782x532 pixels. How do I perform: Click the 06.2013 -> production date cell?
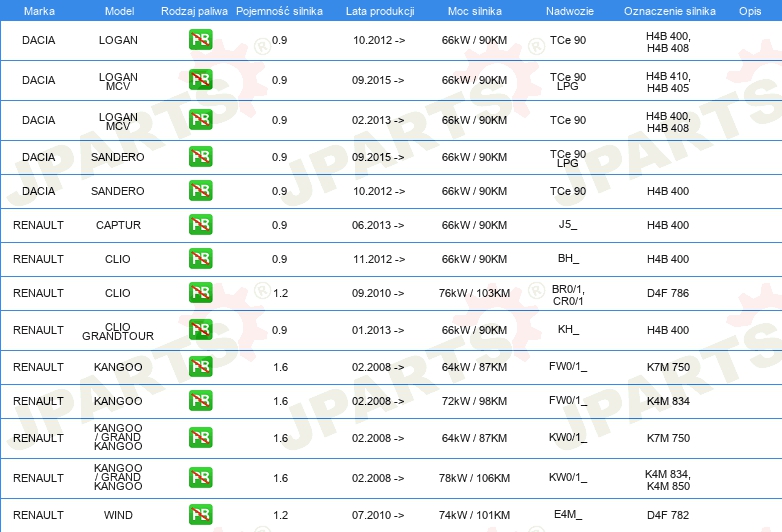(x=378, y=225)
